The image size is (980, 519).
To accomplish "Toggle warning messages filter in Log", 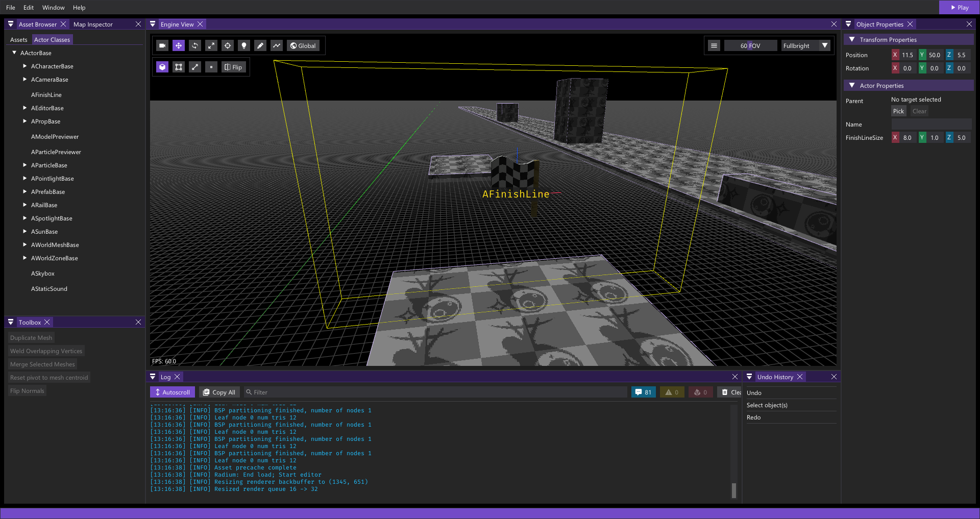I will [672, 392].
